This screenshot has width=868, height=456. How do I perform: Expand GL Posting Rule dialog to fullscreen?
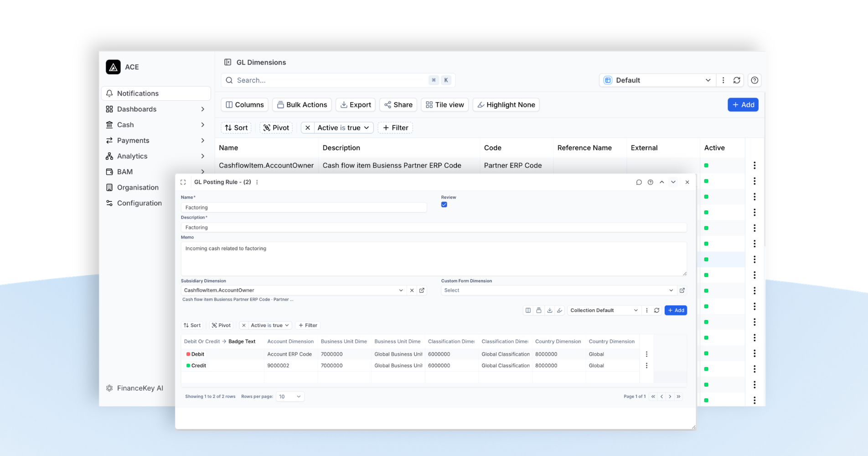pyautogui.click(x=183, y=182)
